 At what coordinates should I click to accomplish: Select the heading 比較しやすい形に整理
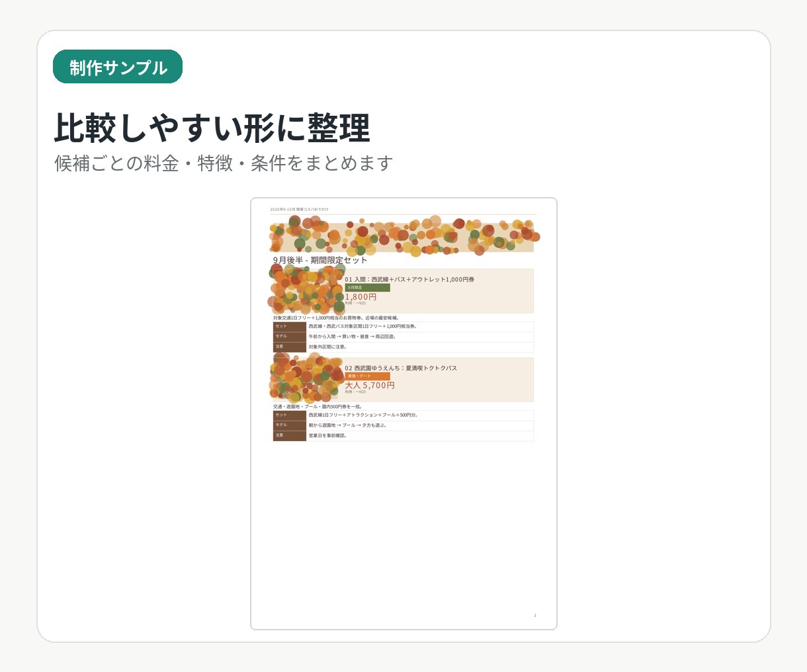pos(212,128)
